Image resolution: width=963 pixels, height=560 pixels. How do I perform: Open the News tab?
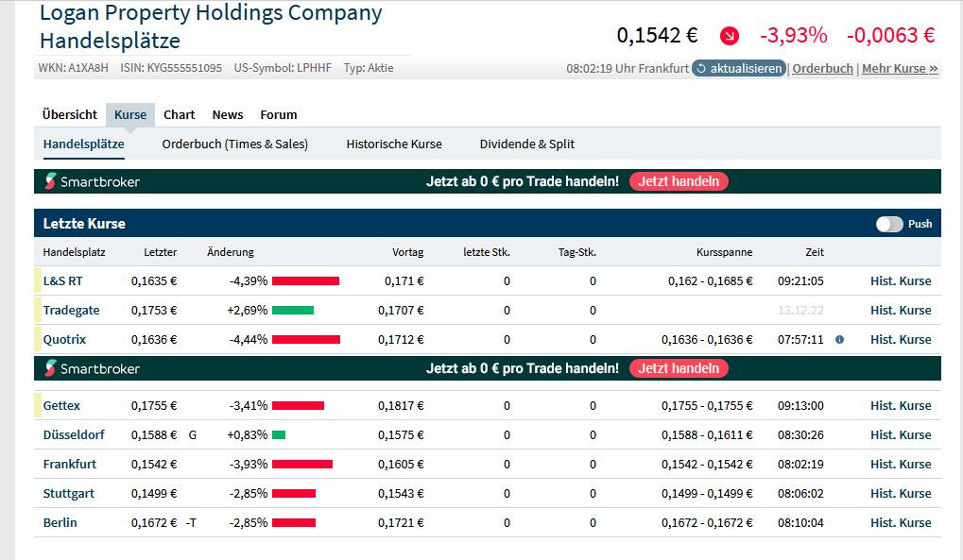pyautogui.click(x=228, y=114)
